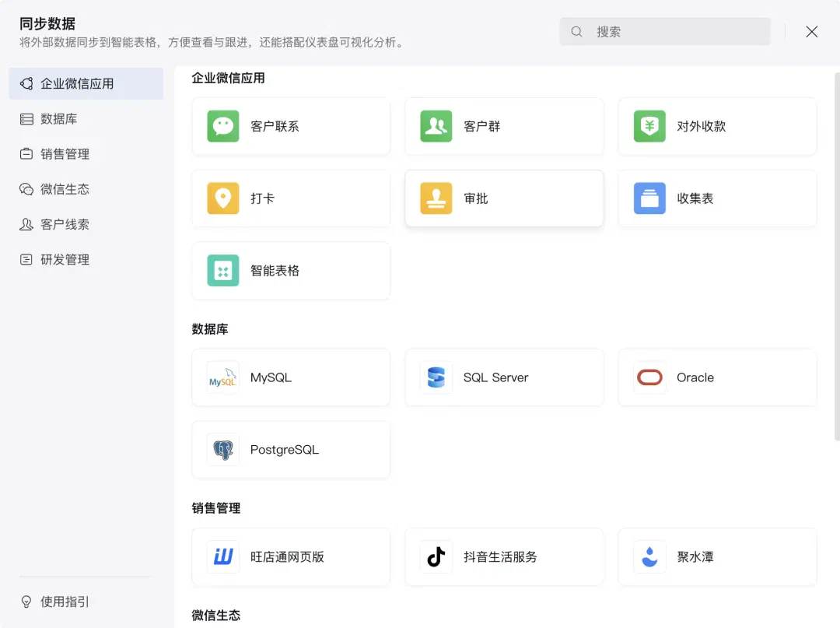Pick the 收集表 data source card
This screenshot has height=628, width=840.
coord(717,198)
